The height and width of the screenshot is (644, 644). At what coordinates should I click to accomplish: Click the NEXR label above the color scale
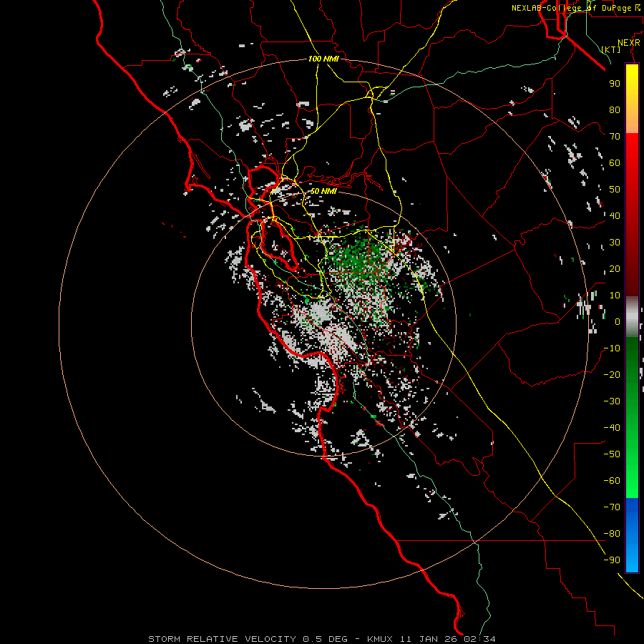click(629, 43)
